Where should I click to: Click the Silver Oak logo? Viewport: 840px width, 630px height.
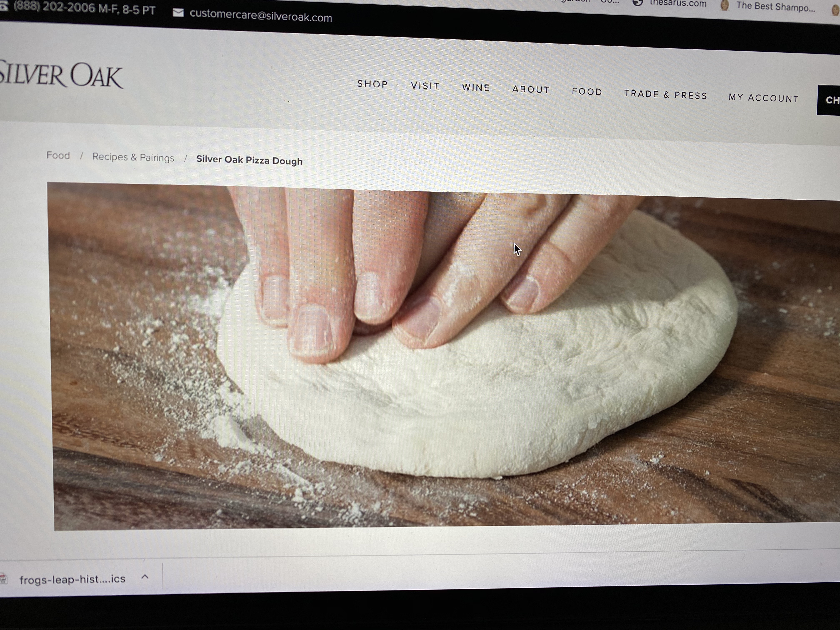[61, 75]
